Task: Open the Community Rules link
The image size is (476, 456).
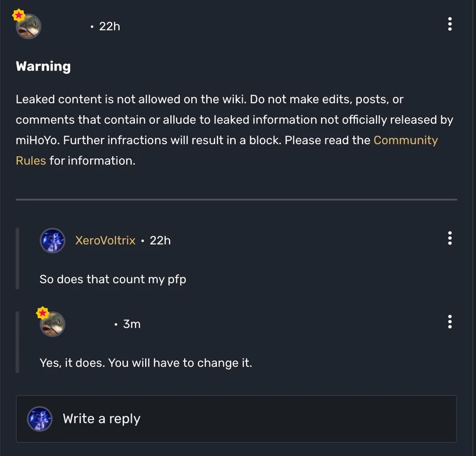Action: click(x=405, y=140)
